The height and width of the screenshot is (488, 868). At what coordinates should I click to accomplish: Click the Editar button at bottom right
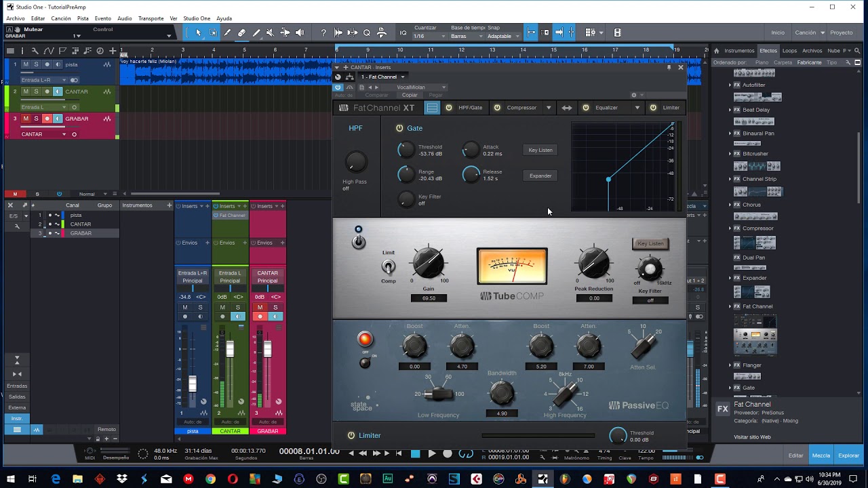[795, 455]
